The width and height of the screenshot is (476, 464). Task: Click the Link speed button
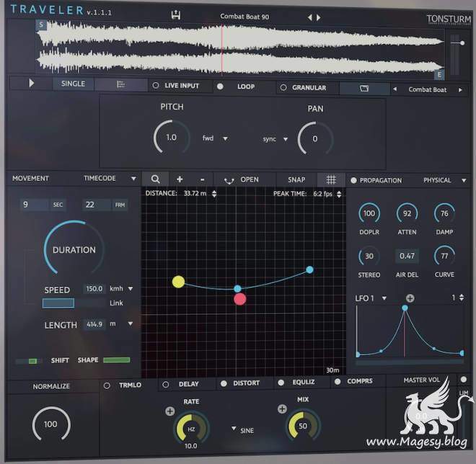click(x=116, y=303)
